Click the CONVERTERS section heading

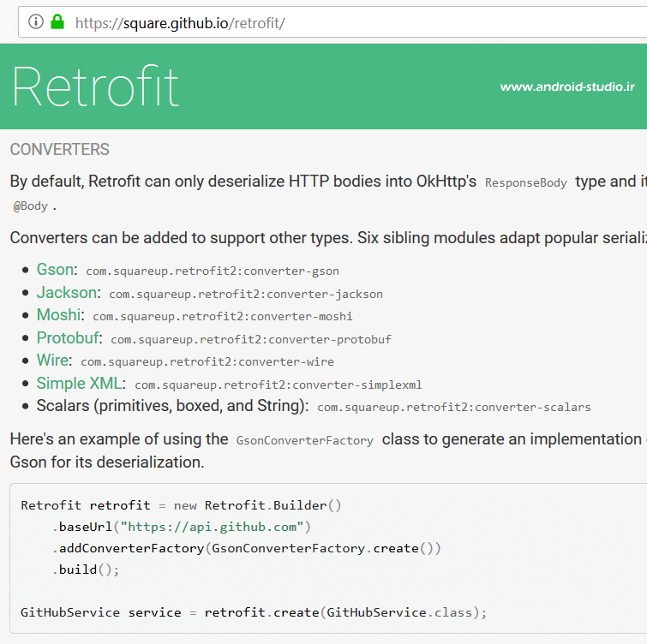tap(60, 149)
